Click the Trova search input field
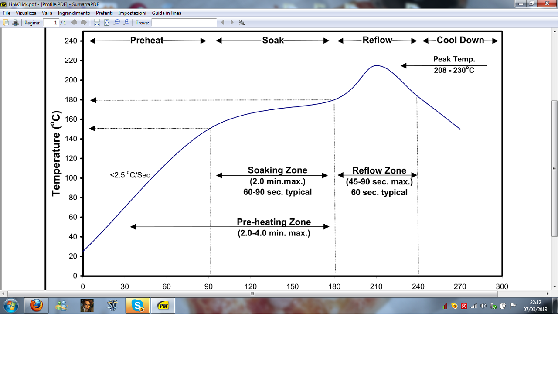The width and height of the screenshot is (558, 392). click(184, 22)
